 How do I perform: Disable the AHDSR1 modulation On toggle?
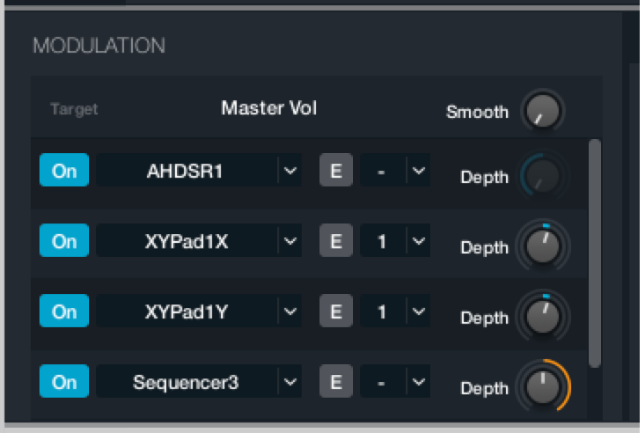64,171
